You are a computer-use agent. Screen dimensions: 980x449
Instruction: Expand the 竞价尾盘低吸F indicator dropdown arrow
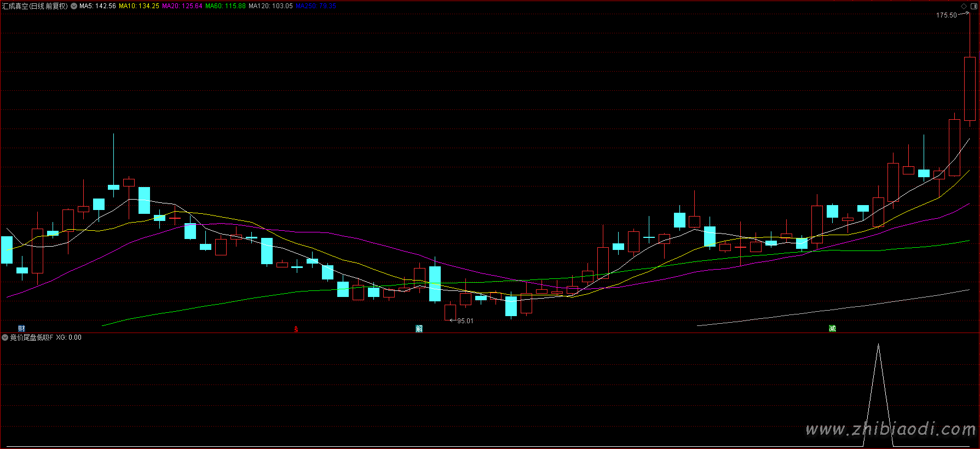tap(5, 337)
